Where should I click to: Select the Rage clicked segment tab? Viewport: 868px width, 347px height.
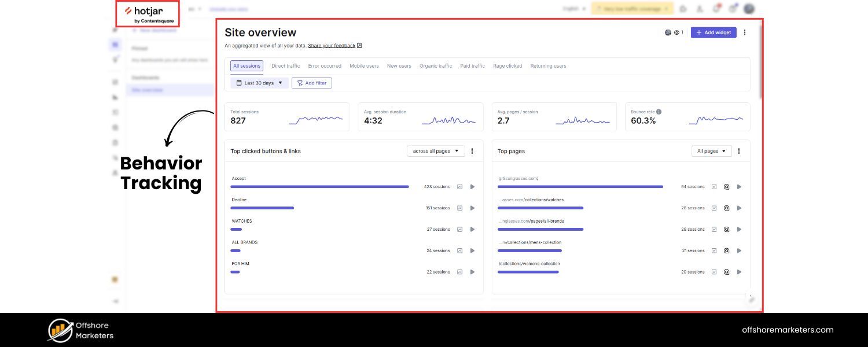[x=507, y=65]
